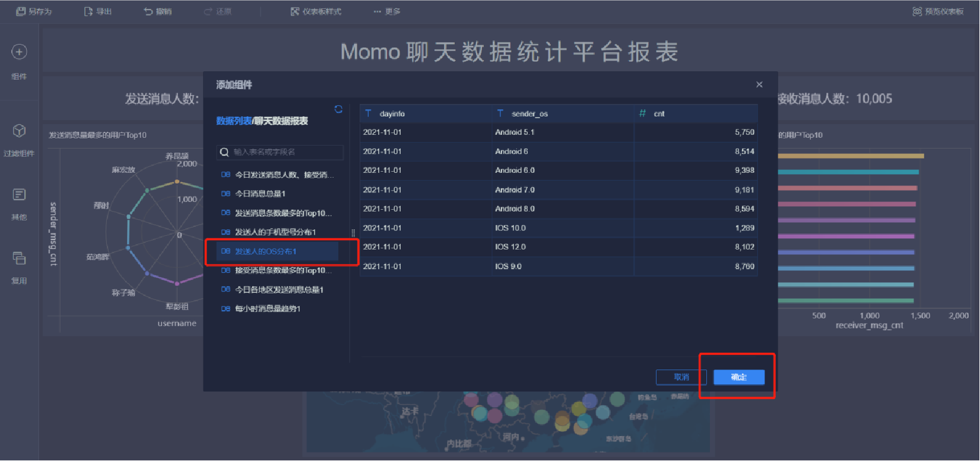
Task: Click the cnt value 1,289
Action: pyautogui.click(x=744, y=228)
